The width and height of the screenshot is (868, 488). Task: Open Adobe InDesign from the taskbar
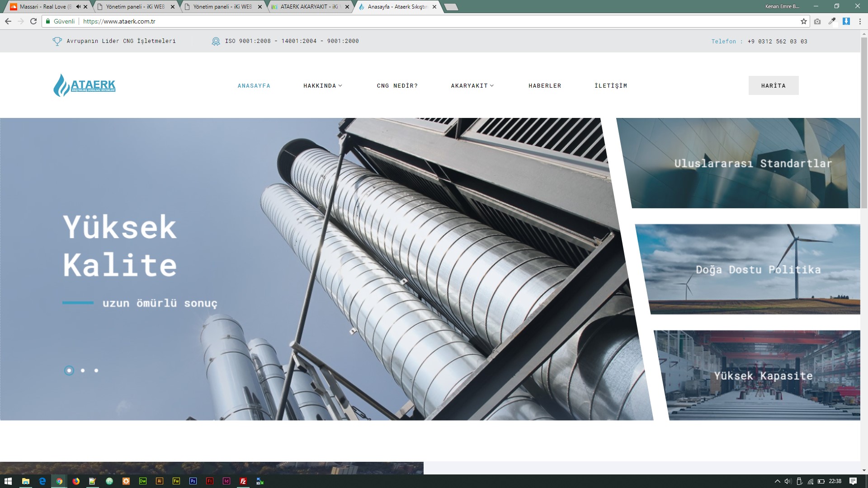226,481
